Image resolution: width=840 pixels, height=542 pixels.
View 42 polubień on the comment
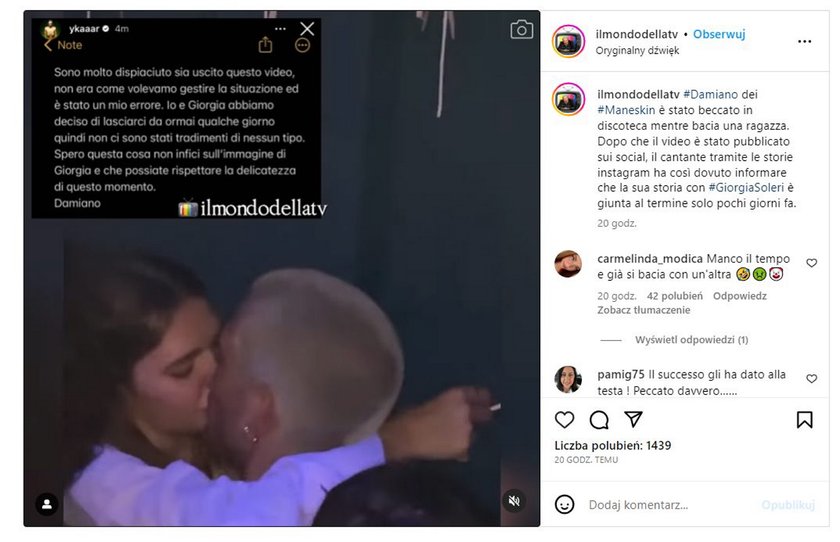[x=674, y=296]
